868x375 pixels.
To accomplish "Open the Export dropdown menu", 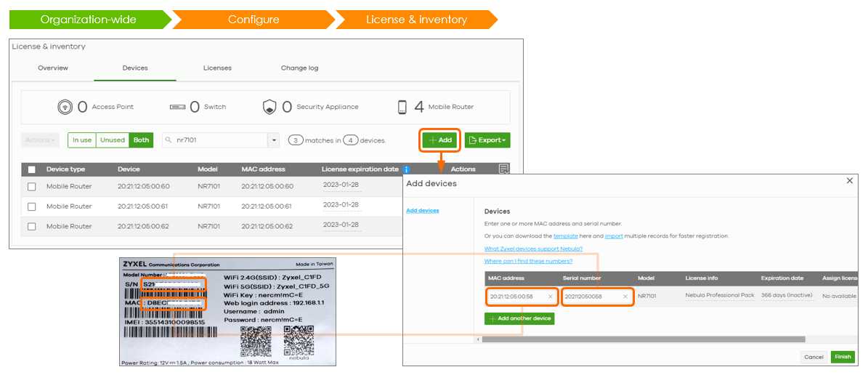I will [x=487, y=140].
